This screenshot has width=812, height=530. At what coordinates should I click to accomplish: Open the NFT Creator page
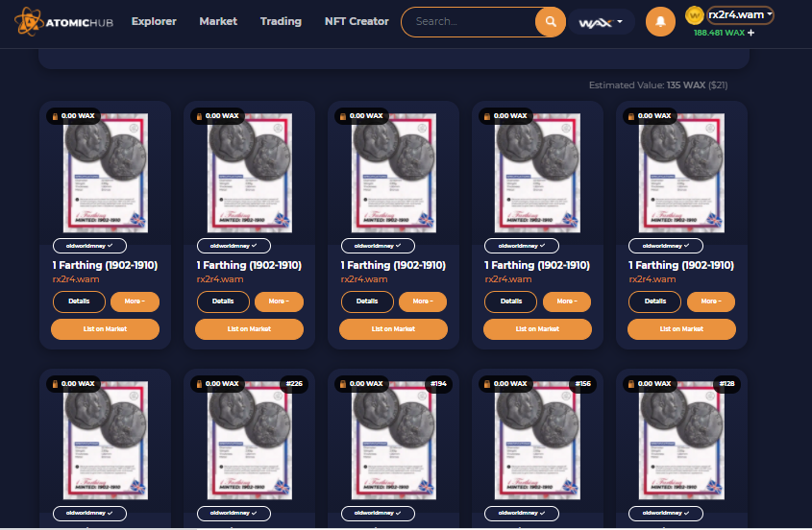tap(357, 21)
